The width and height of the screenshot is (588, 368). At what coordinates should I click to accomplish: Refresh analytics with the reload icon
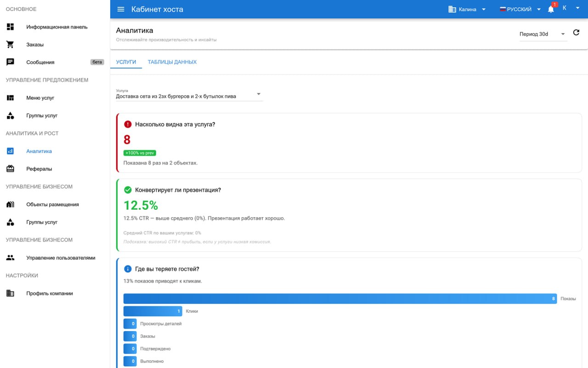tap(576, 33)
